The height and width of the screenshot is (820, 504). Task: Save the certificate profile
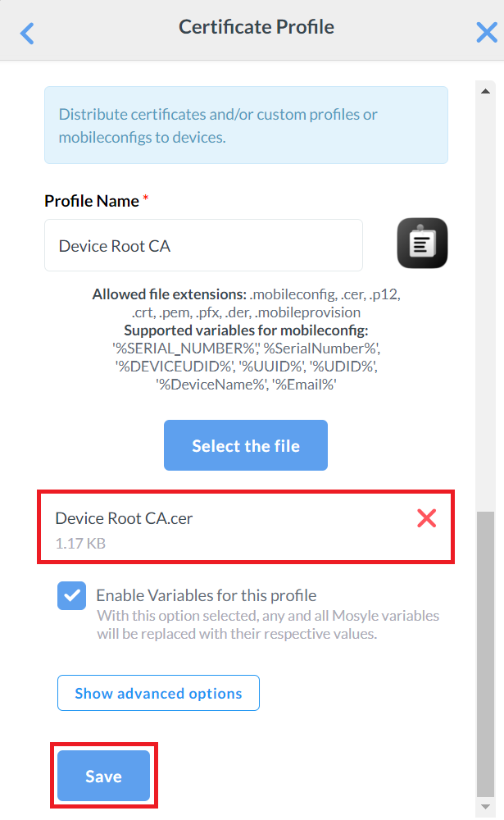coord(103,776)
